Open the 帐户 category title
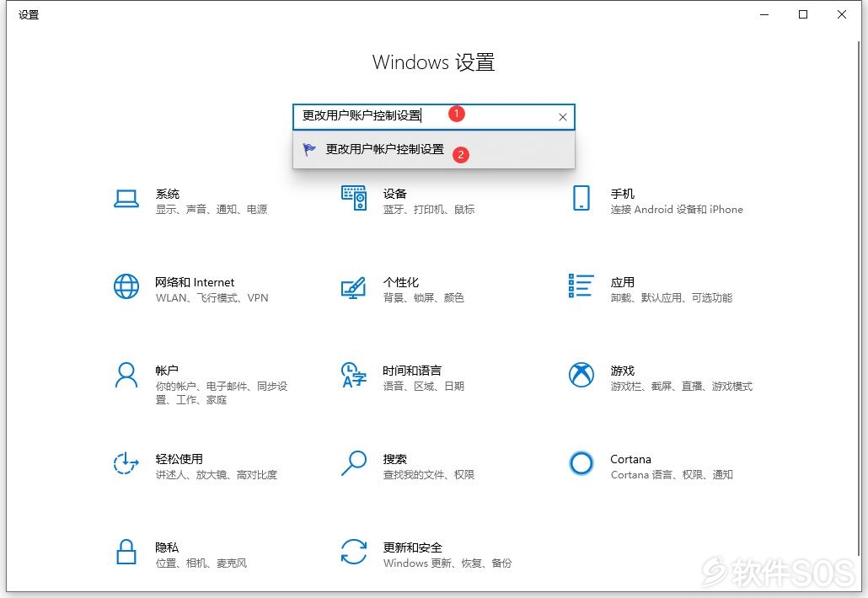This screenshot has width=868, height=598. [x=167, y=371]
